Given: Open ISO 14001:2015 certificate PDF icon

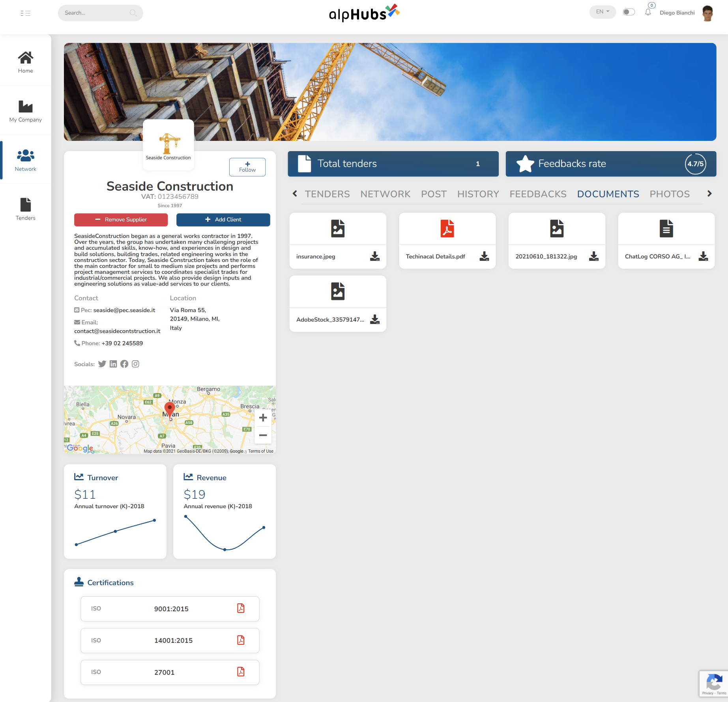Looking at the screenshot, I should [241, 640].
